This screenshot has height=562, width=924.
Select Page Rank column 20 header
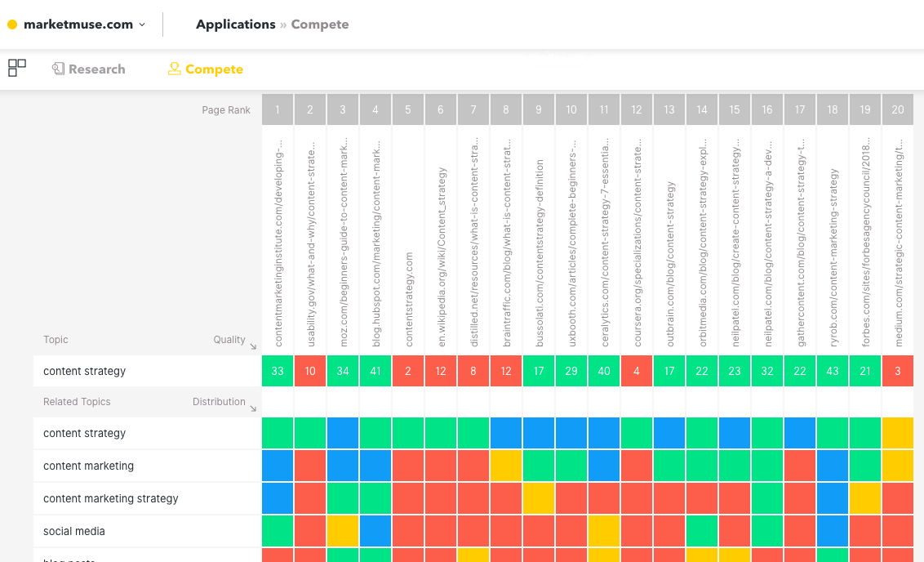tap(898, 109)
